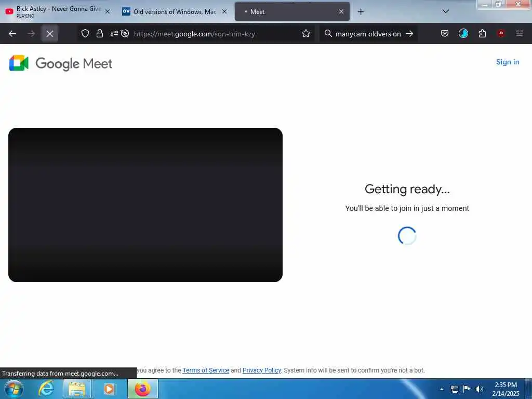Click the Getting ready... heading text

click(407, 189)
